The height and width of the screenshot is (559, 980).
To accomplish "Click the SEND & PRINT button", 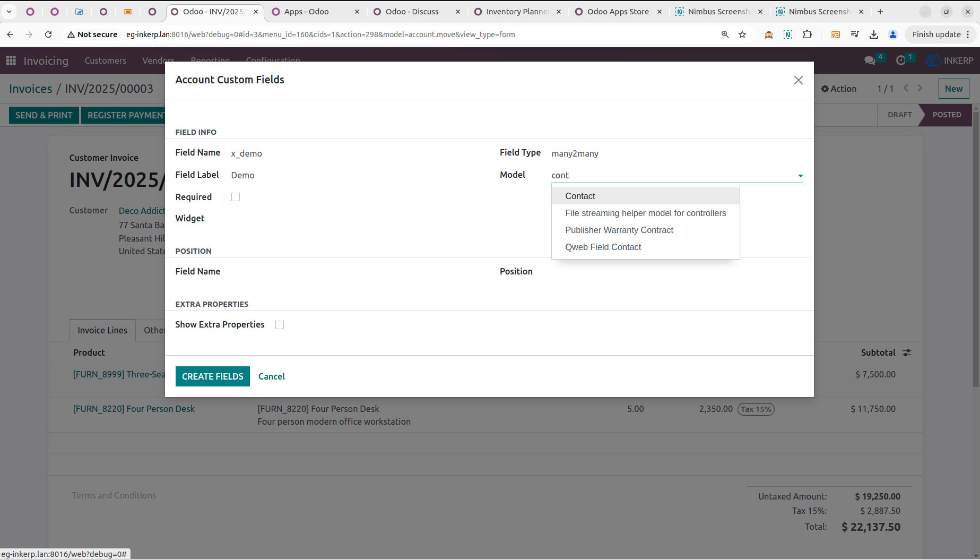I will pos(44,115).
